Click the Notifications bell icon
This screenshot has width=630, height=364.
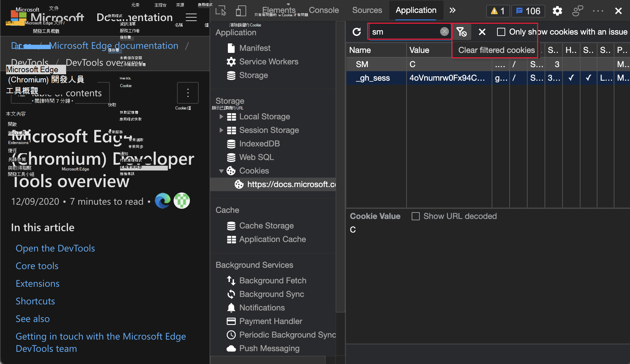[x=231, y=308]
